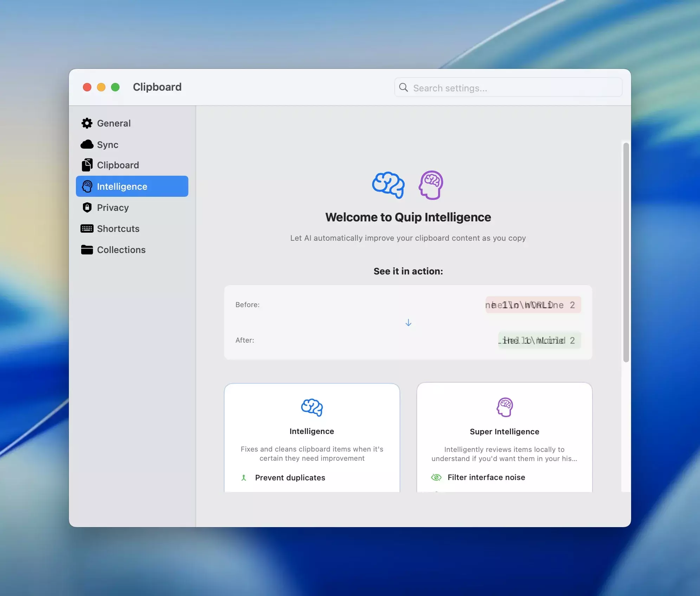This screenshot has height=596, width=700.
Task: Click the Shortcuts keyboard icon
Action: 87,228
